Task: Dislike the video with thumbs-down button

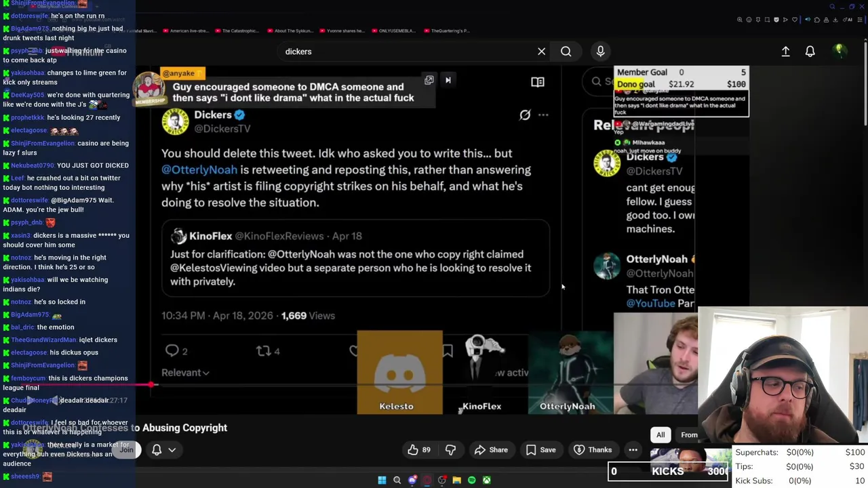Action: pyautogui.click(x=450, y=449)
